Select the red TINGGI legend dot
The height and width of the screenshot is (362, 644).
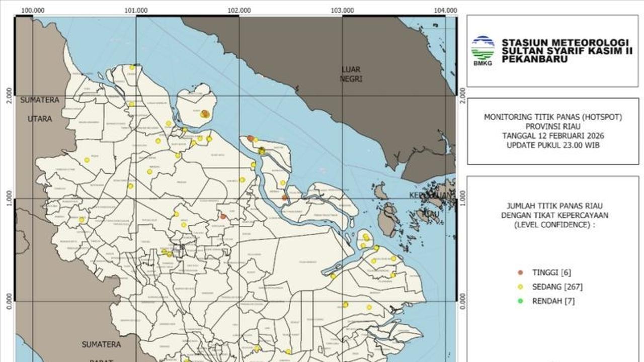[x=520, y=273]
